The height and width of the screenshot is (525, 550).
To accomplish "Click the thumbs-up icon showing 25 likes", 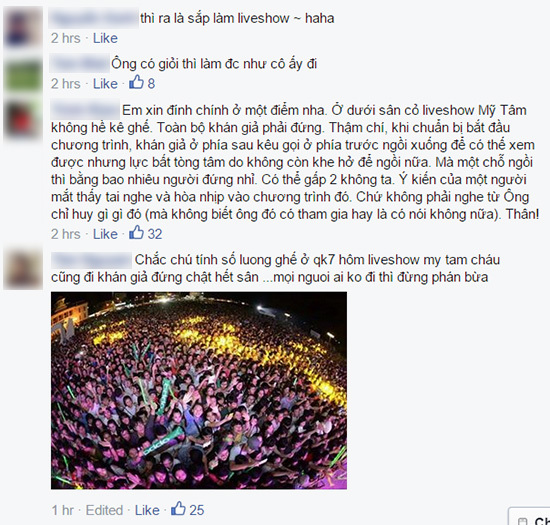I will 179,509.
